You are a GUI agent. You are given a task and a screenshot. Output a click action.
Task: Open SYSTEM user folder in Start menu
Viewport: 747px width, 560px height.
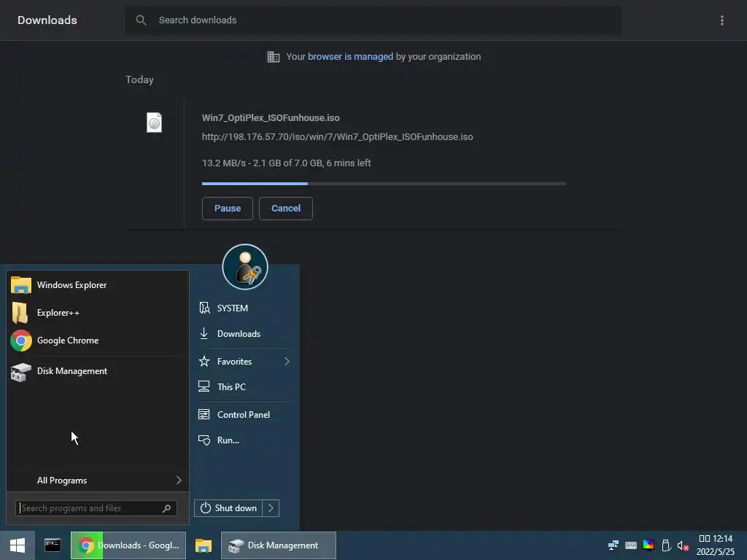click(244, 308)
